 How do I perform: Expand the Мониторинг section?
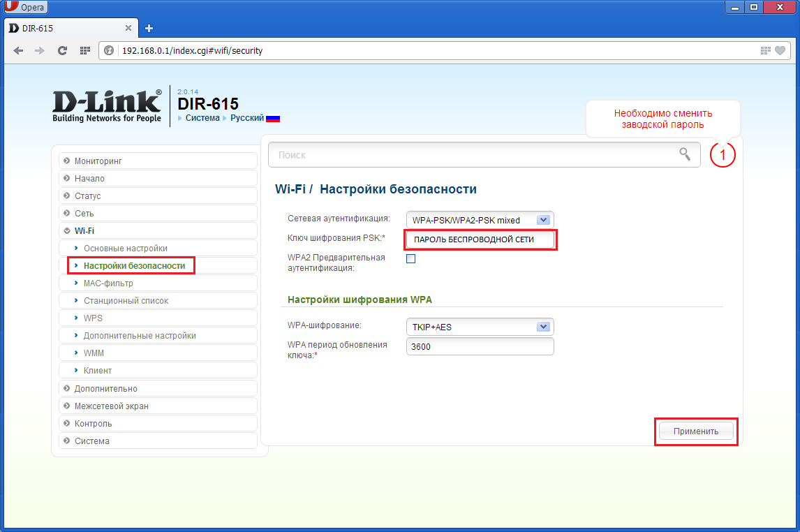158,161
